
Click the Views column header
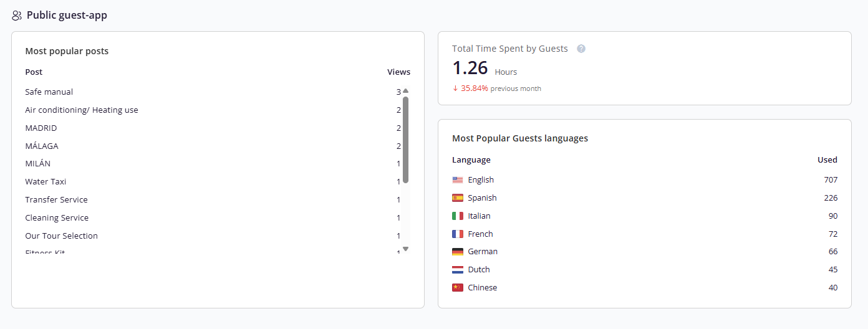398,72
